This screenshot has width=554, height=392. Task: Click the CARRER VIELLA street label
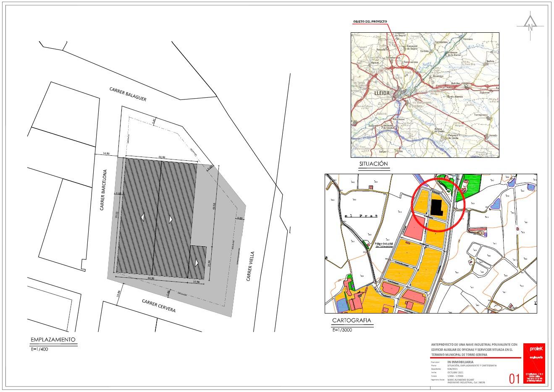(x=249, y=267)
